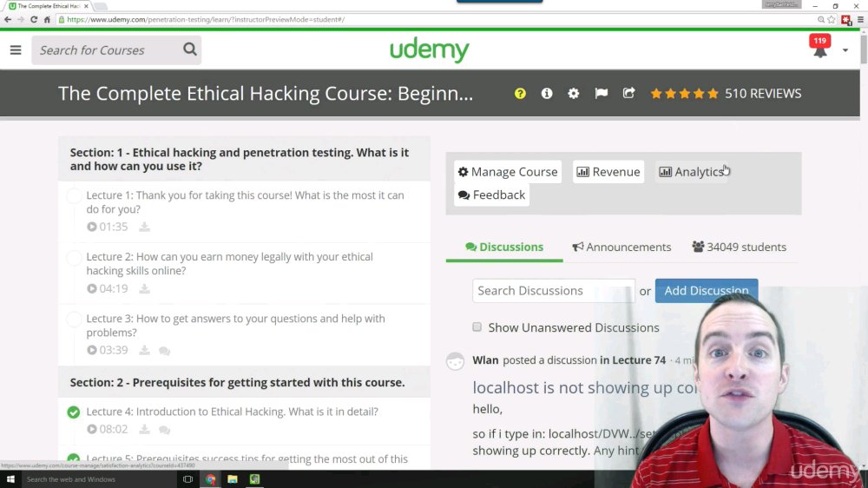This screenshot has height=488, width=868.
Task: Expand the account dropdown arrow next to the bell
Action: [845, 50]
